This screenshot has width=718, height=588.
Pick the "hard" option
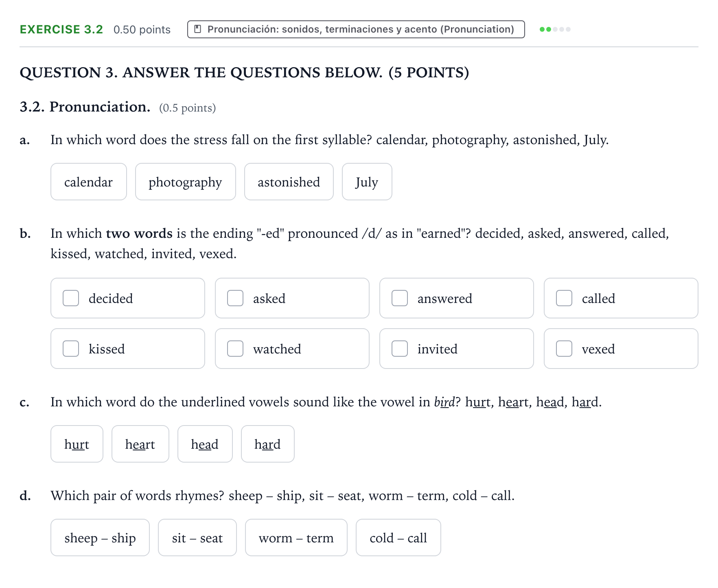click(268, 444)
